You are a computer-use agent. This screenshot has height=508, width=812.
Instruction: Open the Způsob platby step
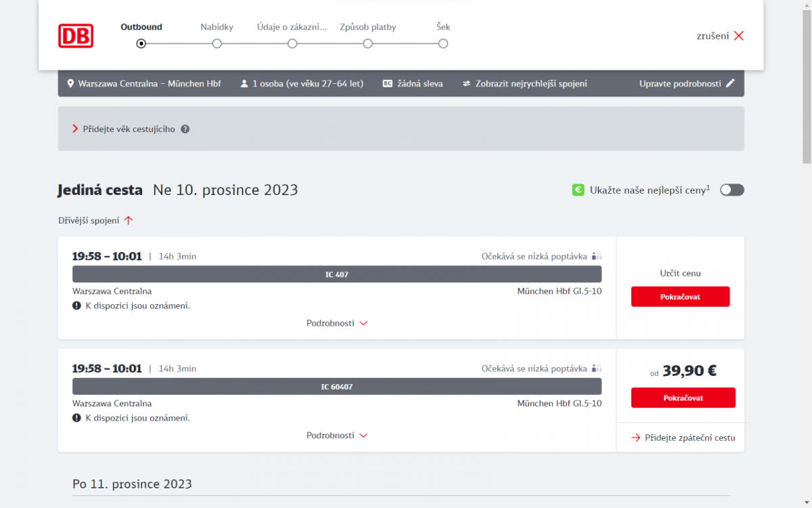(x=367, y=43)
